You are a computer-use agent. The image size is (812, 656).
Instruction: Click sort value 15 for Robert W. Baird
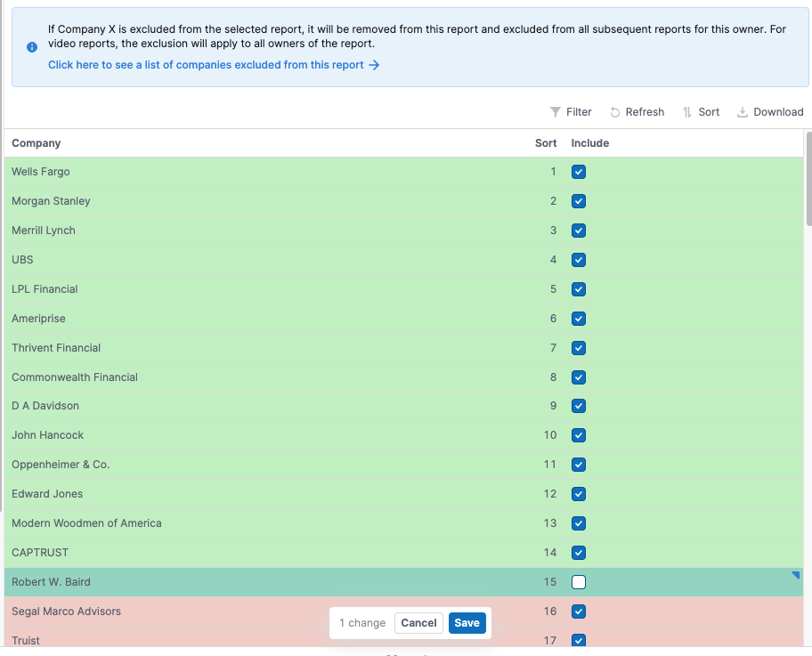[550, 582]
